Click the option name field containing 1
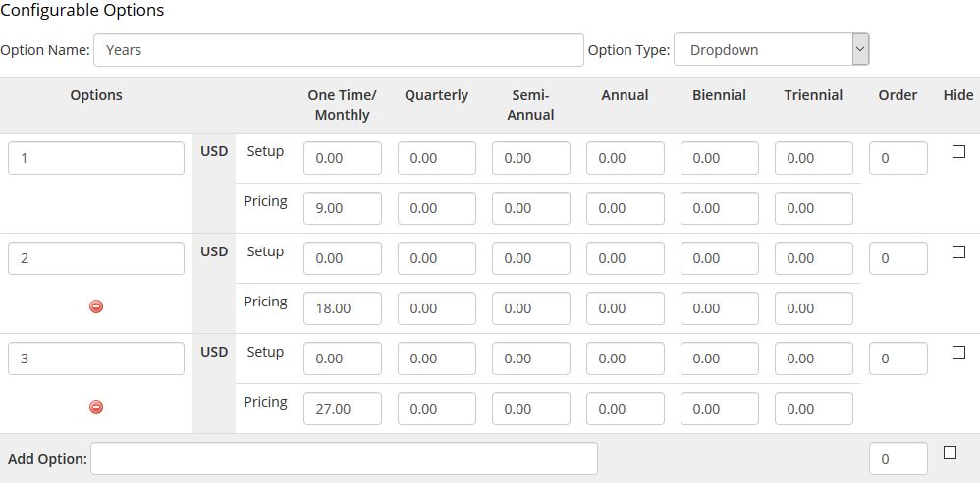This screenshot has height=498, width=980. pyautogui.click(x=96, y=158)
